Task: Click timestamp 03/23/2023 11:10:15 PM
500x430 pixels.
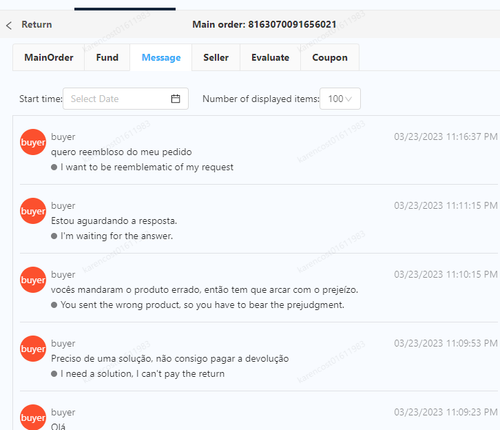Action: (446, 274)
